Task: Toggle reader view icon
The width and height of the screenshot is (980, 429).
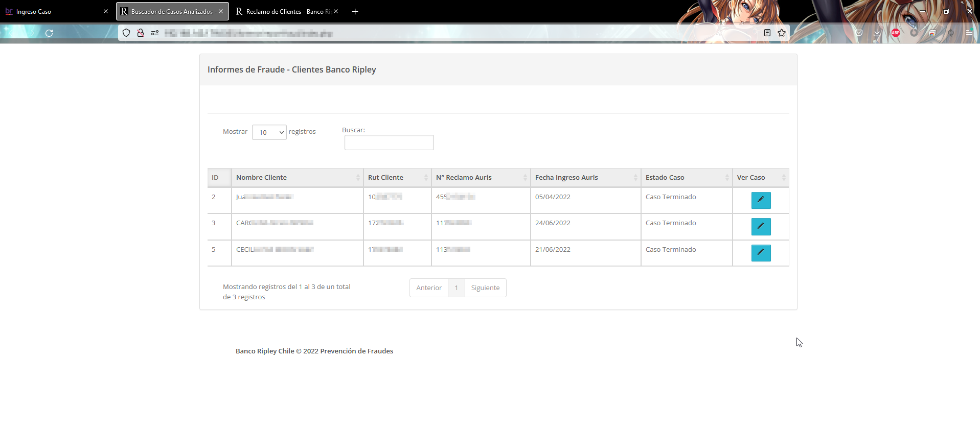Action: [x=767, y=33]
